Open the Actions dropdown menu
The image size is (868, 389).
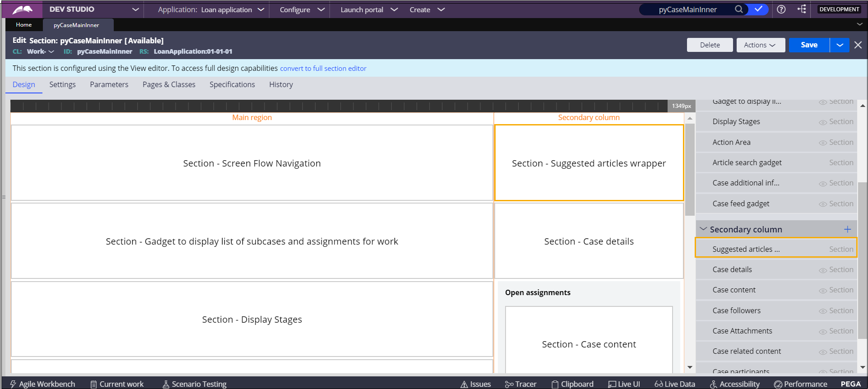tap(760, 45)
